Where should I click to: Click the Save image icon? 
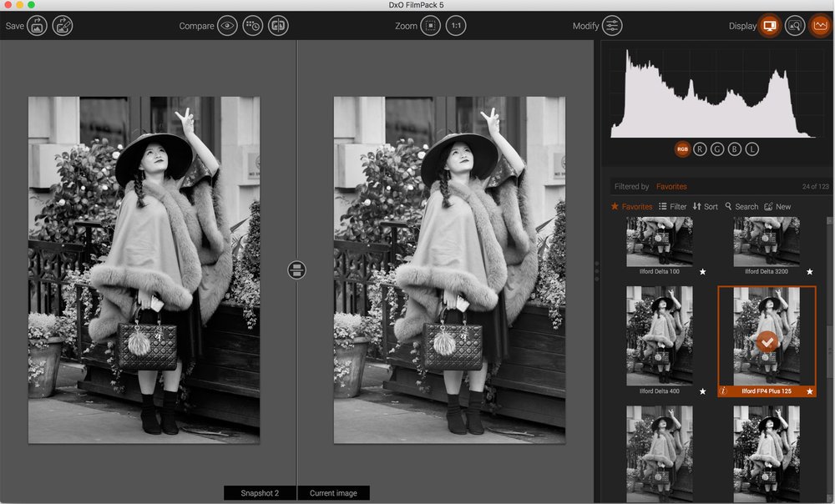coord(38,26)
